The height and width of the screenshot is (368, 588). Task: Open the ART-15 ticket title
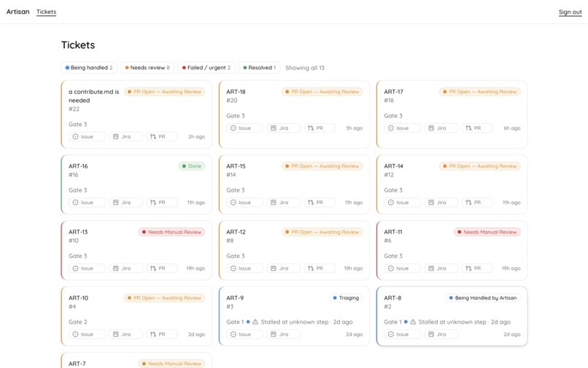(x=236, y=166)
